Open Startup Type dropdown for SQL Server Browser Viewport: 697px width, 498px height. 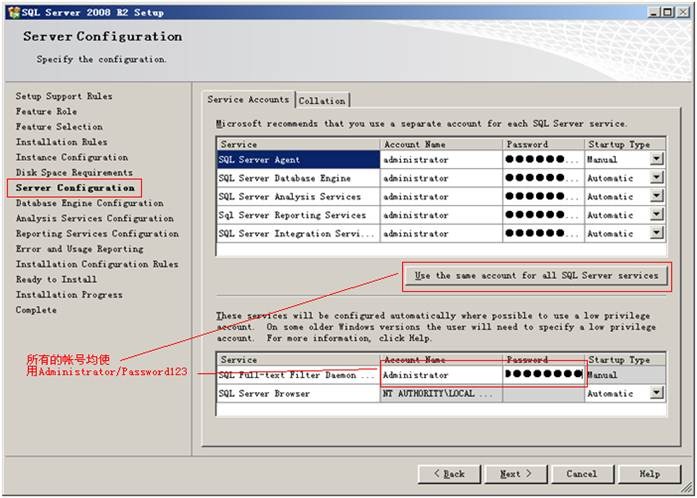657,393
